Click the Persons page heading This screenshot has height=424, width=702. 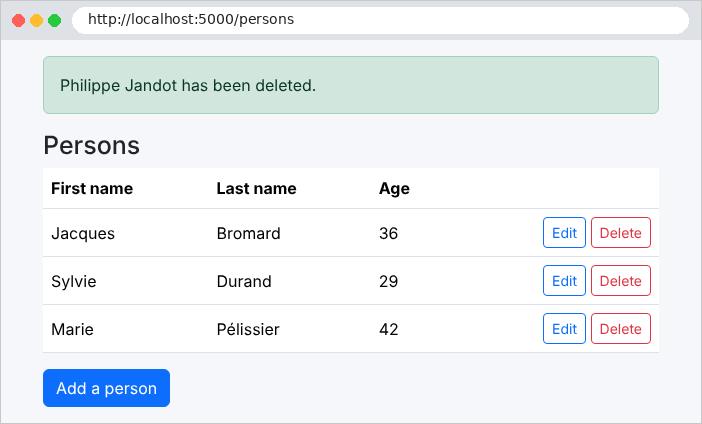coord(91,145)
